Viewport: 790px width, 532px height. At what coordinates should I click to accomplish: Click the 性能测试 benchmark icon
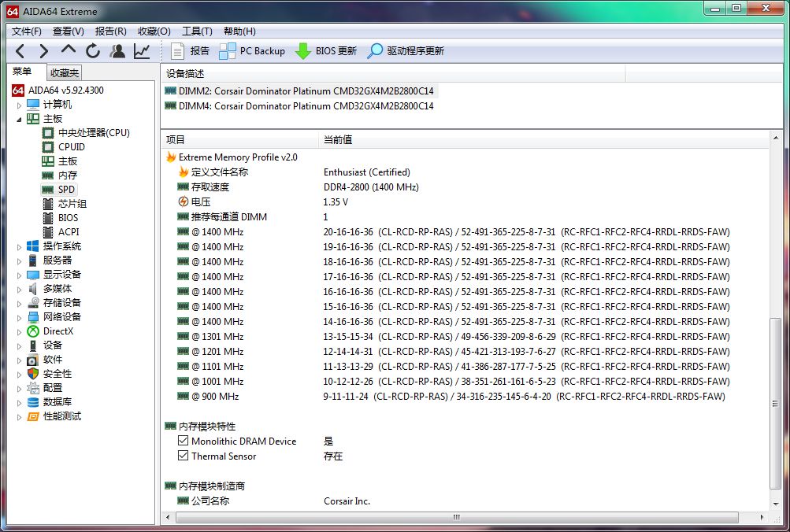click(x=33, y=416)
